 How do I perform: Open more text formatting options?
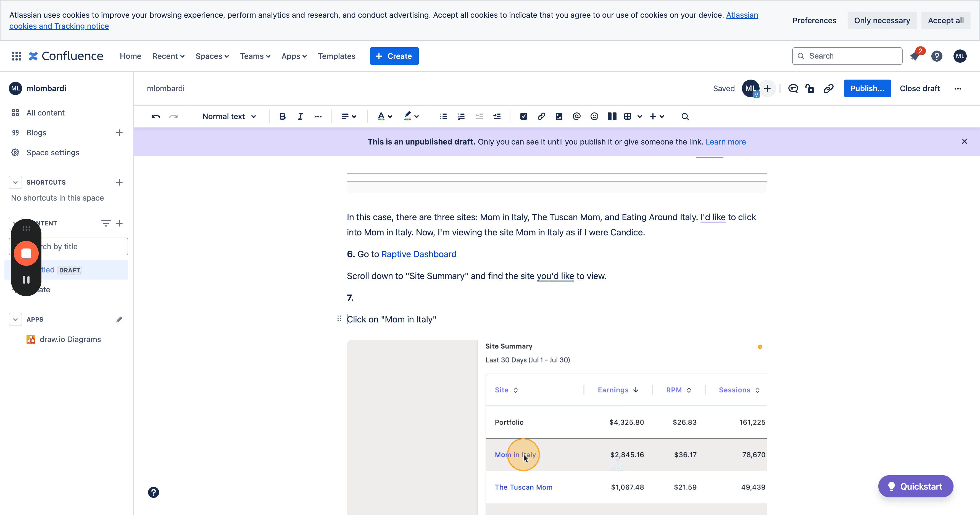(x=318, y=117)
